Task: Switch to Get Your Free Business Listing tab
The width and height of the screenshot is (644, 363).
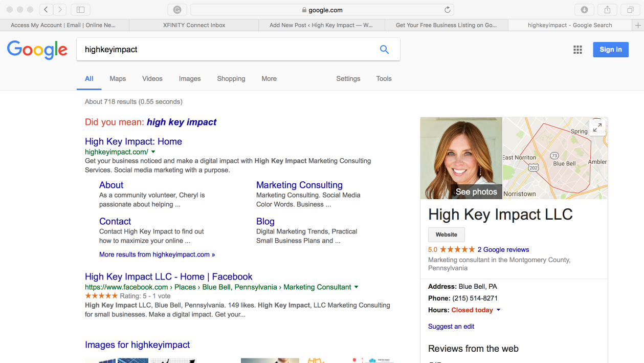Action: tap(446, 25)
